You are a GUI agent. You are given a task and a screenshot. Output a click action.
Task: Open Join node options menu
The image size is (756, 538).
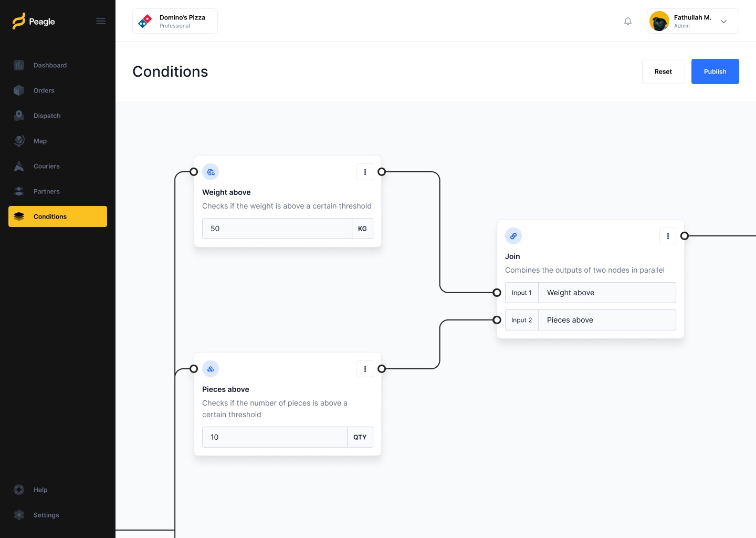tap(668, 236)
